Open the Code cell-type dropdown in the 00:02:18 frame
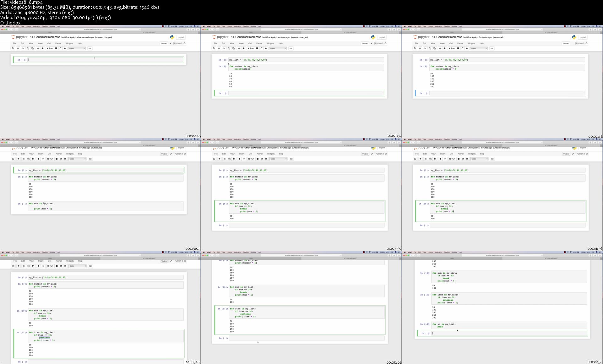 click(x=479, y=48)
